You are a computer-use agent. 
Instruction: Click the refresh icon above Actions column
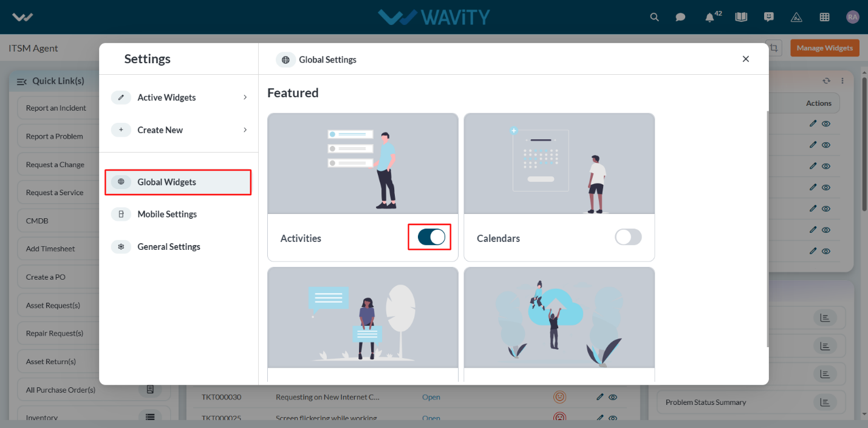coord(826,81)
